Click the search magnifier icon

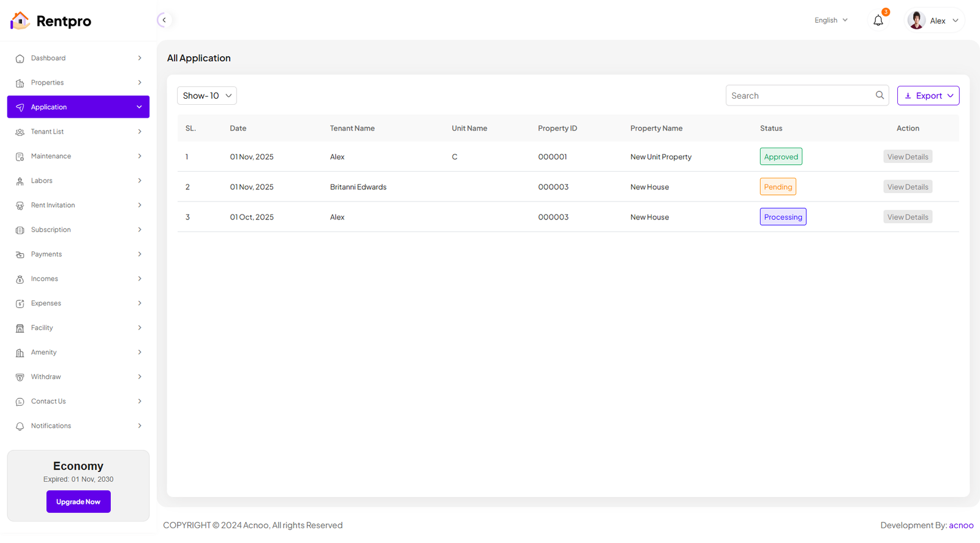click(880, 95)
